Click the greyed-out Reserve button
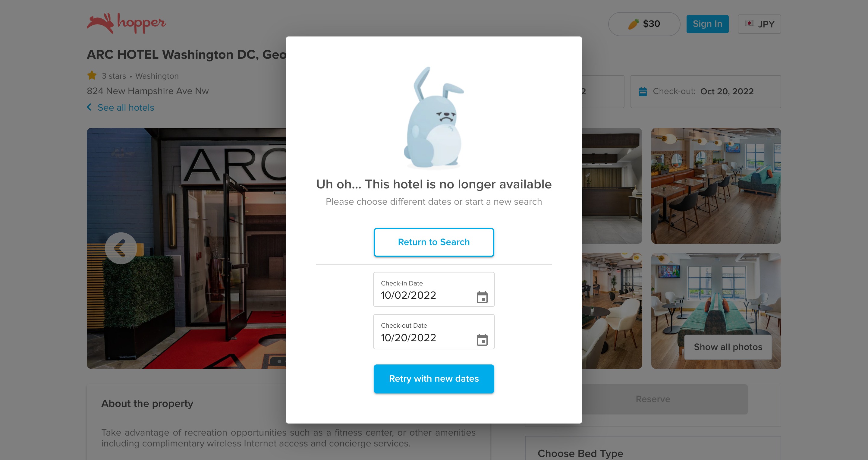The image size is (868, 460). [x=653, y=399]
